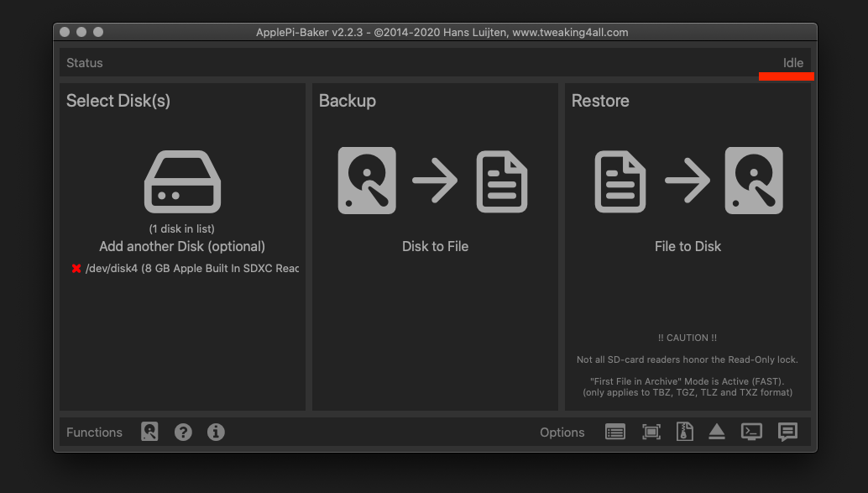Click the Idle status text
The width and height of the screenshot is (868, 493).
792,63
